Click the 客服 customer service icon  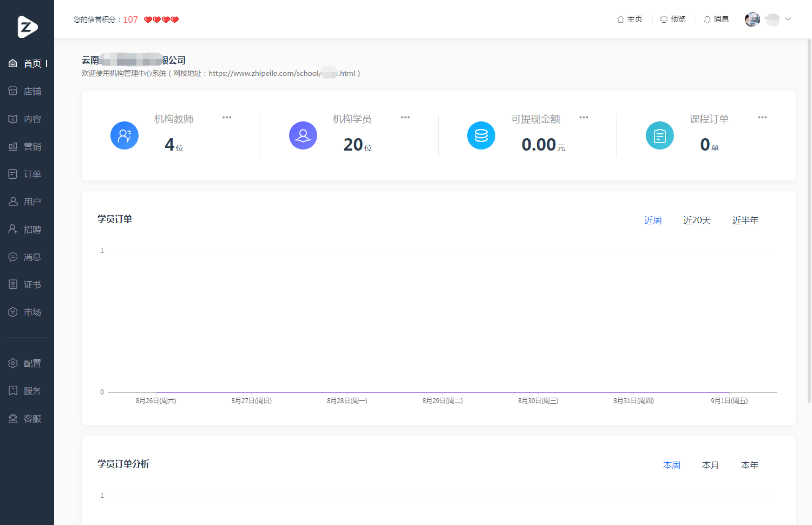pyautogui.click(x=13, y=418)
